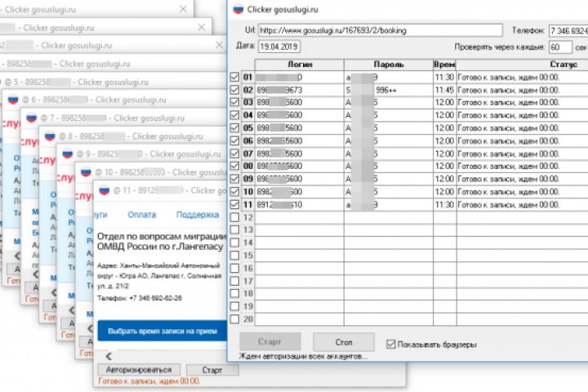Screen dimensions: 588x392
Task: Toggle the 'Показывать браузеры' checkbox
Action: pos(390,344)
